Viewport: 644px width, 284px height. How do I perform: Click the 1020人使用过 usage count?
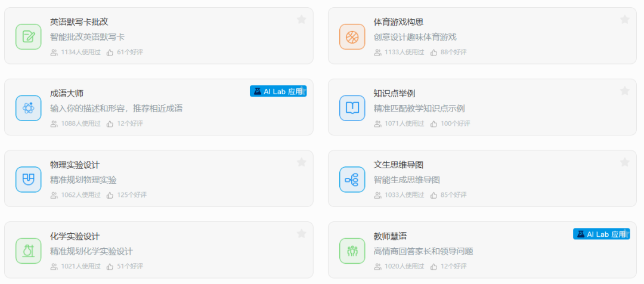click(x=404, y=266)
